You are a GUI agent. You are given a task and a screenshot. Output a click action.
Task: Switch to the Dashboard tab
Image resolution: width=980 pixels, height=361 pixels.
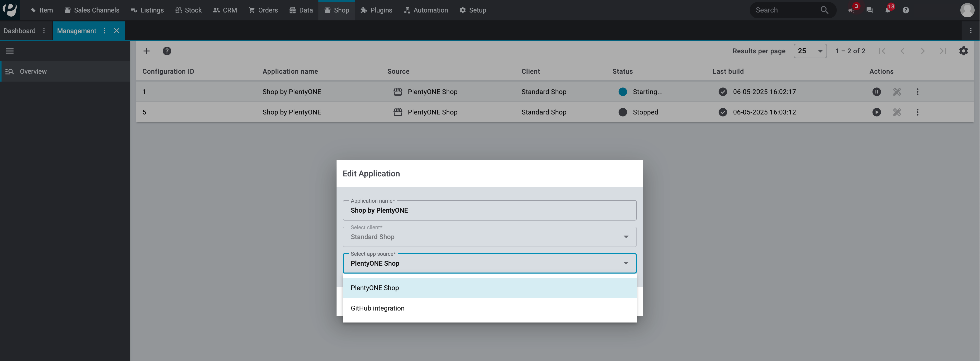pos(19,31)
